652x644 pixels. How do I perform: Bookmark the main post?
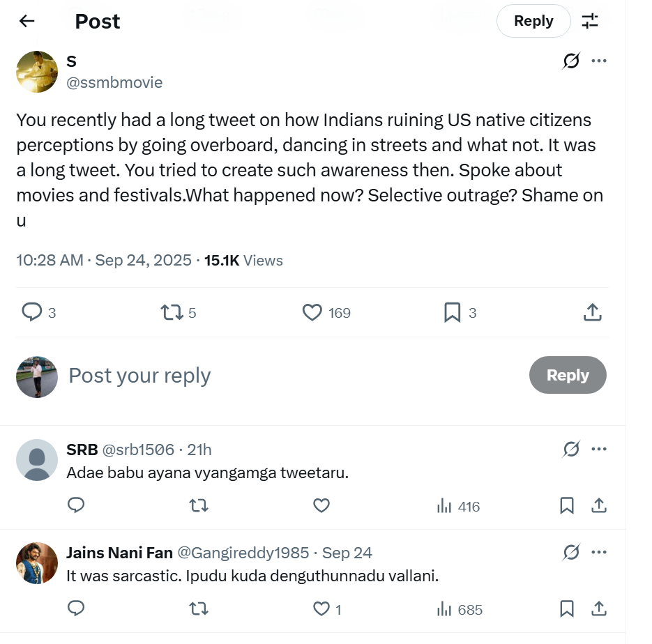pos(453,313)
